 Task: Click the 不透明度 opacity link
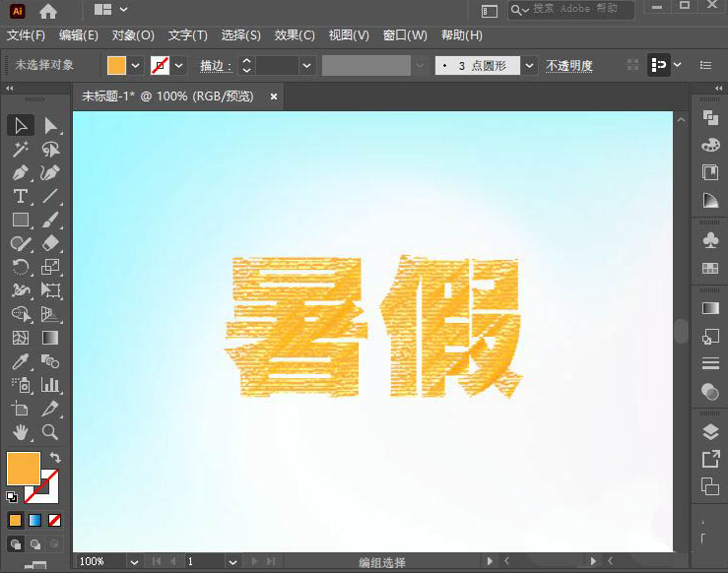[x=569, y=66]
